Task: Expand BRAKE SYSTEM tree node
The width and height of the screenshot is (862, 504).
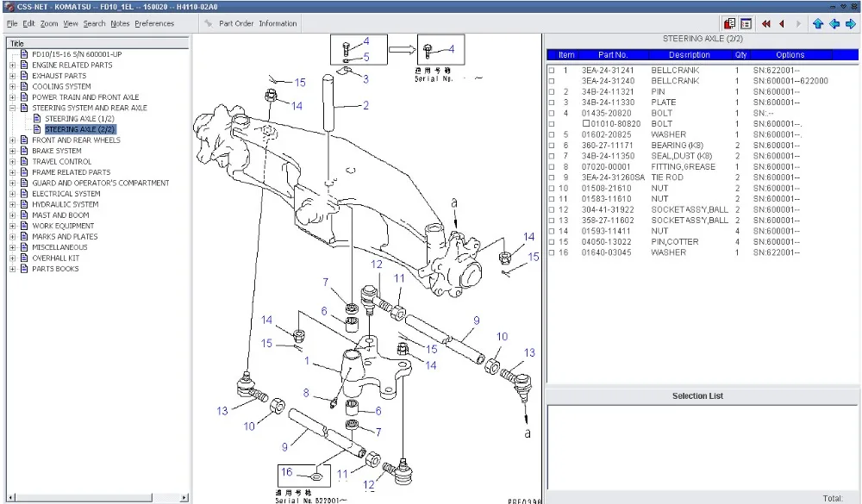Action: coord(12,151)
